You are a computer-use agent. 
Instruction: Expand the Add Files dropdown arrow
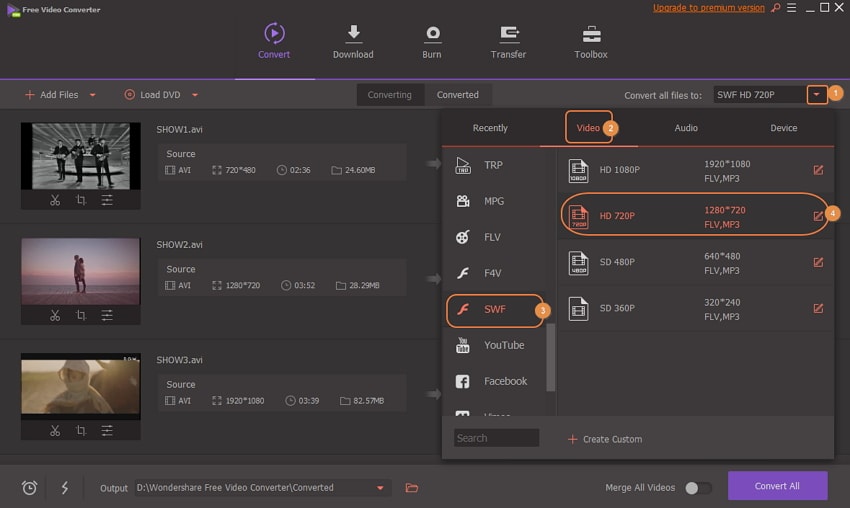(93, 95)
